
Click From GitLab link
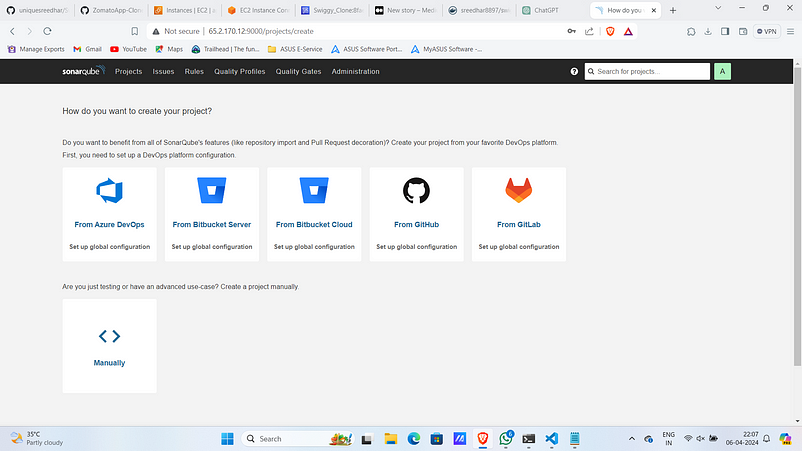click(519, 224)
